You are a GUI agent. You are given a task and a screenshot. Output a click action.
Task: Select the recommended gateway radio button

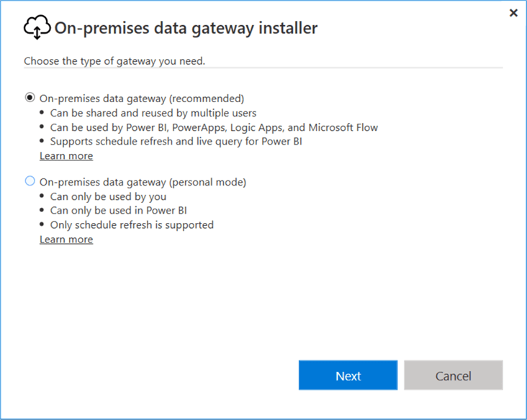click(x=30, y=98)
